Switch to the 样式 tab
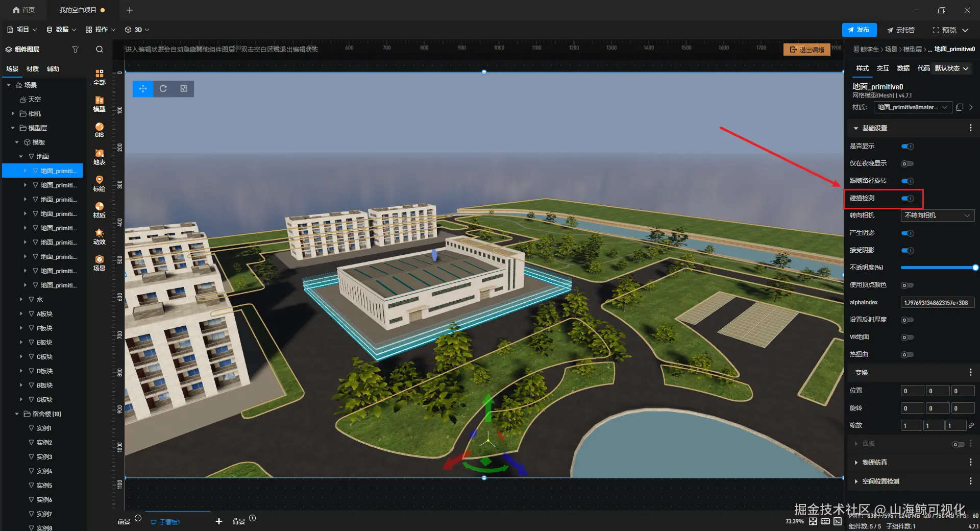 [x=863, y=68]
